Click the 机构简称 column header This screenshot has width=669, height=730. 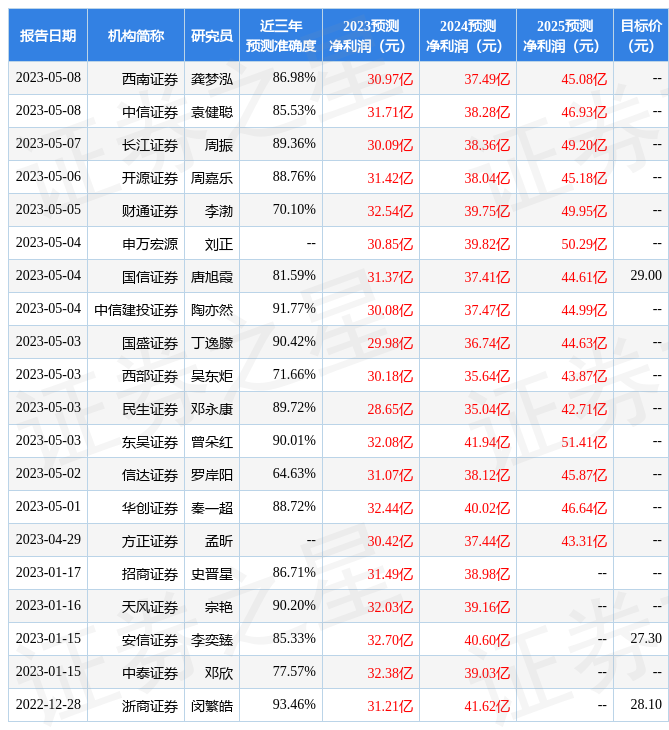tap(136, 35)
